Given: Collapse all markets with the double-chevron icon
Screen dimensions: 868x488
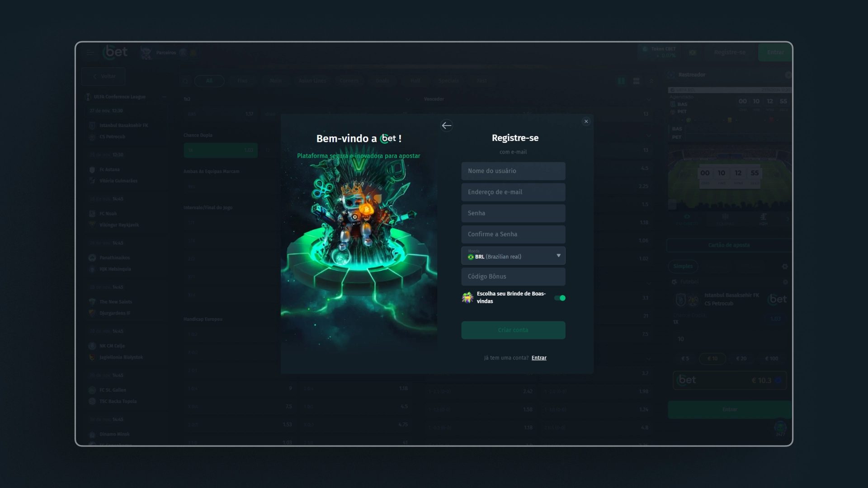Looking at the screenshot, I should [x=651, y=81].
